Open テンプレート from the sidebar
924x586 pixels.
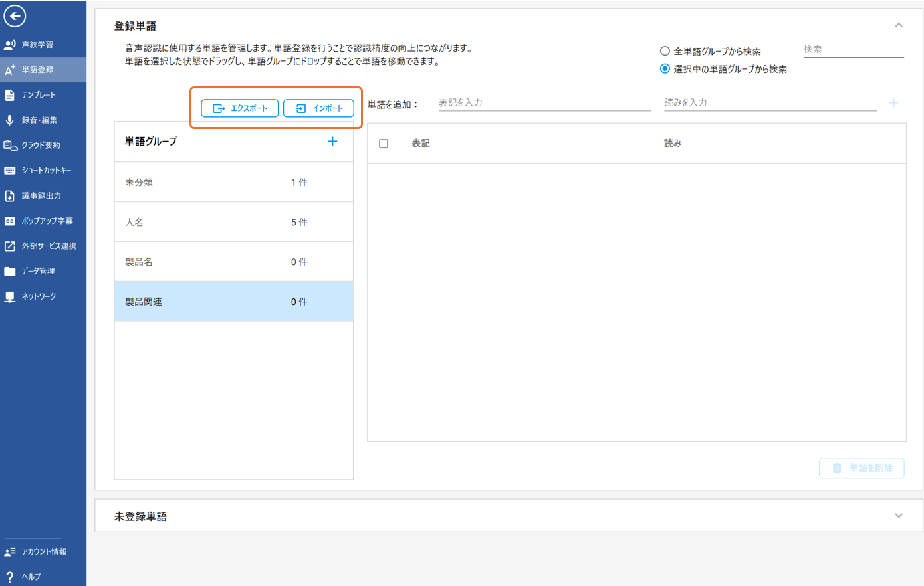pyautogui.click(x=38, y=95)
